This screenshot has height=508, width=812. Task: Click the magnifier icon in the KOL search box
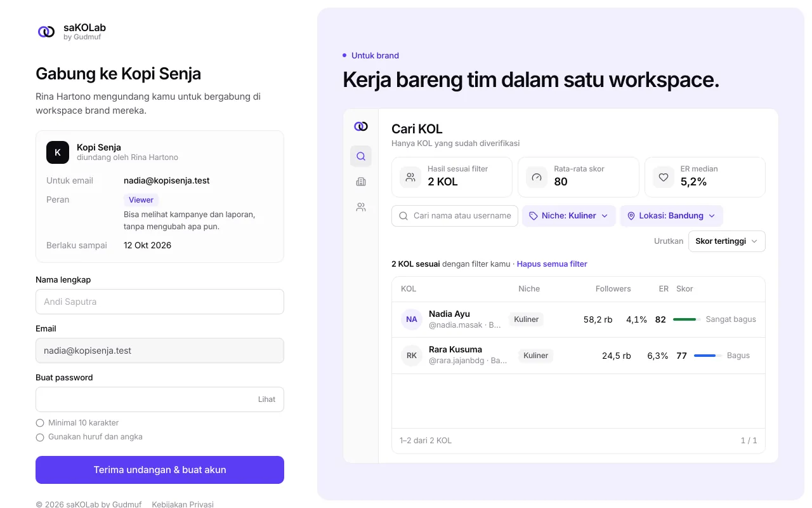point(403,216)
